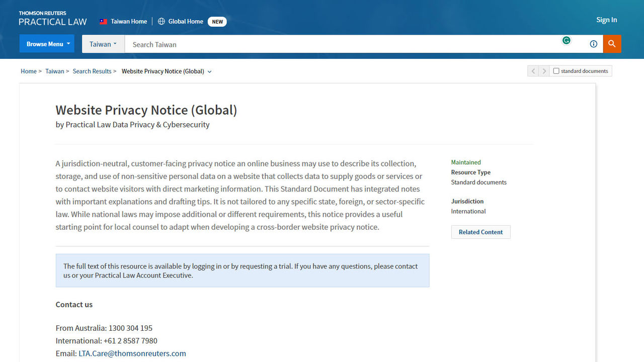Click the search info icon
Viewport: 644px width, 362px height.
tap(593, 44)
